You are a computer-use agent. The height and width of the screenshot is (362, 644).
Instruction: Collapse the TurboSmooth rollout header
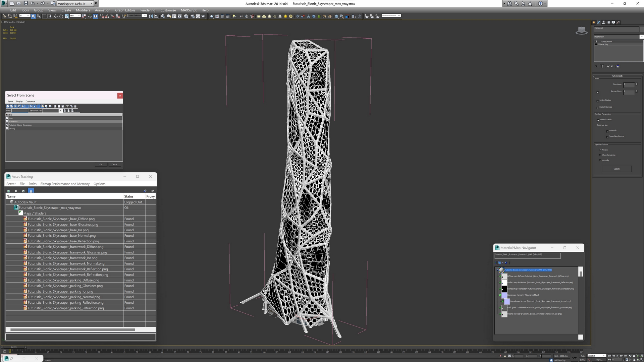click(616, 76)
